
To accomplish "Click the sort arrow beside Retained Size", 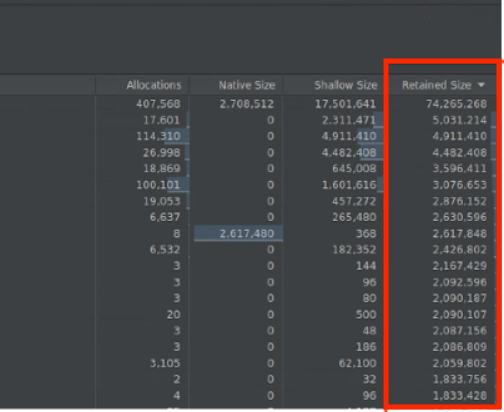I will tap(481, 85).
